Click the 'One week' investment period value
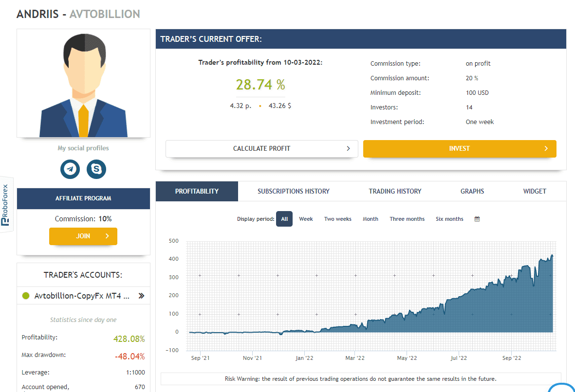 tap(480, 122)
